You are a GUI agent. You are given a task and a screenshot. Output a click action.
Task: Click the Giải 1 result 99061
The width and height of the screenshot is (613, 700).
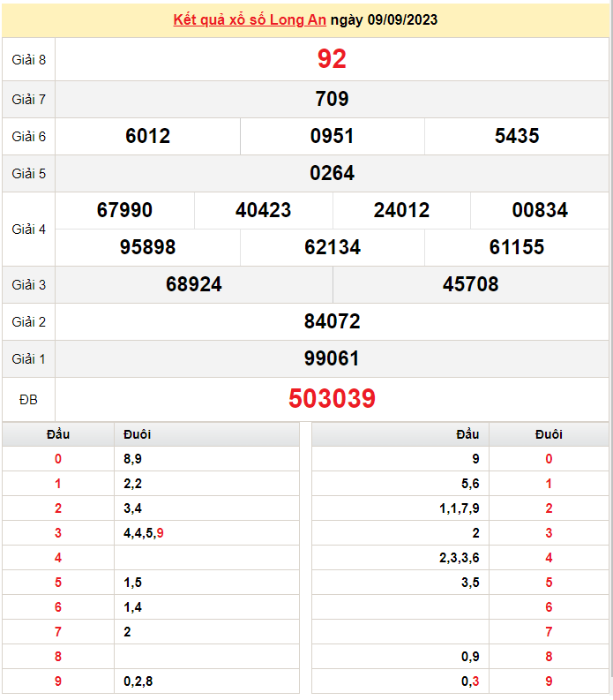click(332, 358)
